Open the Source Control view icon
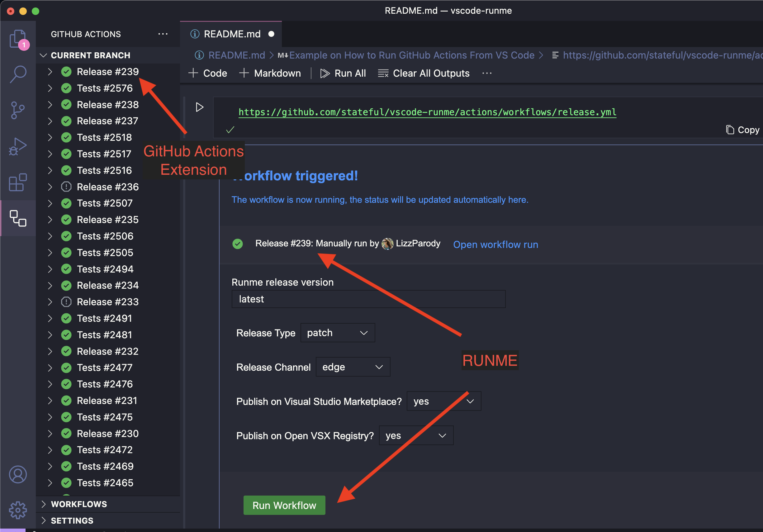The width and height of the screenshot is (763, 532). 18,110
